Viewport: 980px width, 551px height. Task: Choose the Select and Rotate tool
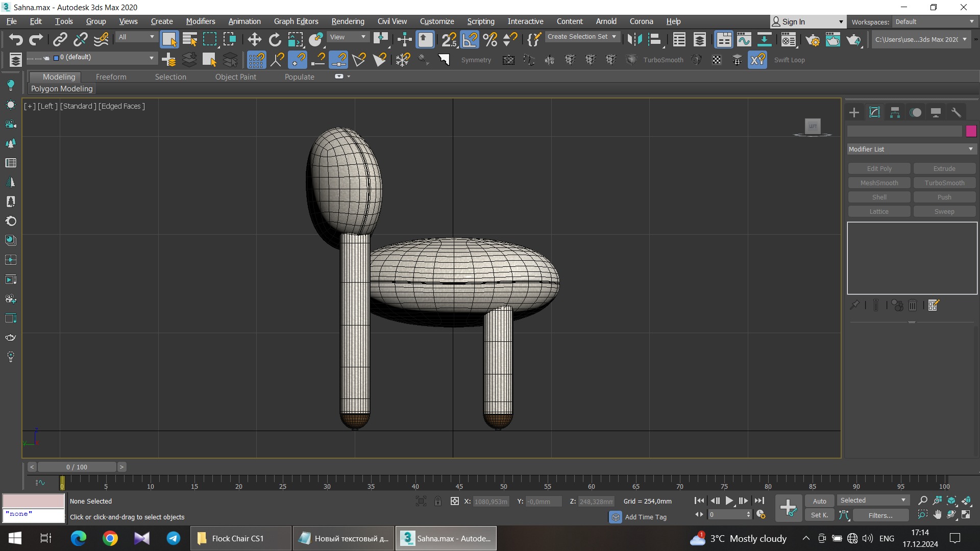point(275,39)
